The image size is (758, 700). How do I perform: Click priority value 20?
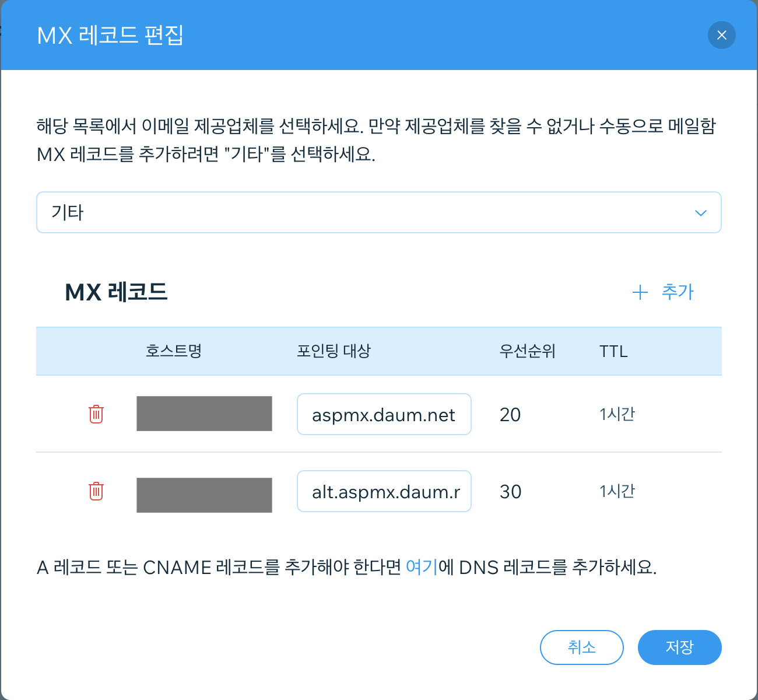(x=510, y=415)
